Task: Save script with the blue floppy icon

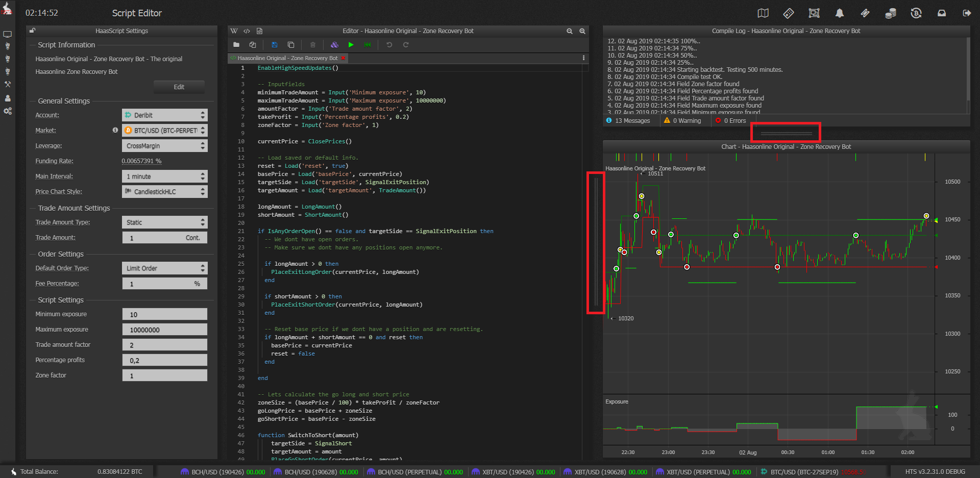Action: point(275,45)
